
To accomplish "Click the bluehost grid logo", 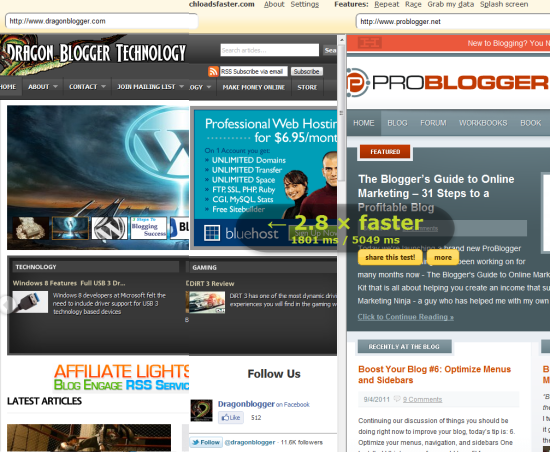I will pos(212,233).
